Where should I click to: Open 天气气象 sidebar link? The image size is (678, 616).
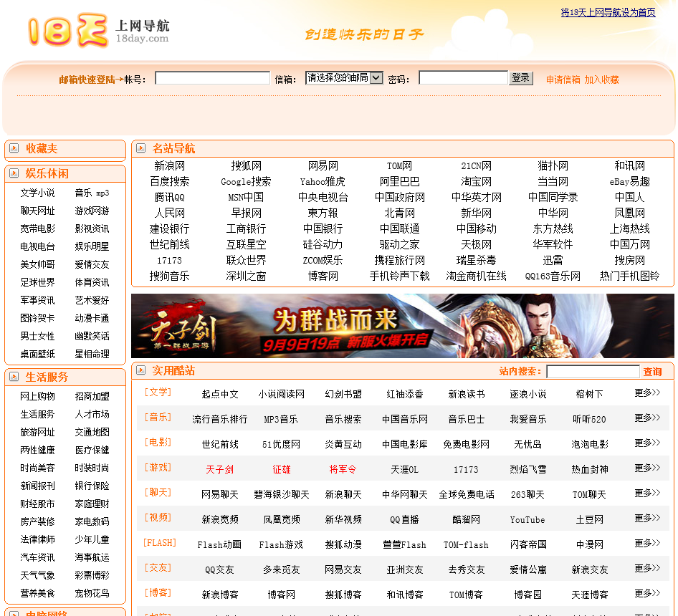coord(37,575)
